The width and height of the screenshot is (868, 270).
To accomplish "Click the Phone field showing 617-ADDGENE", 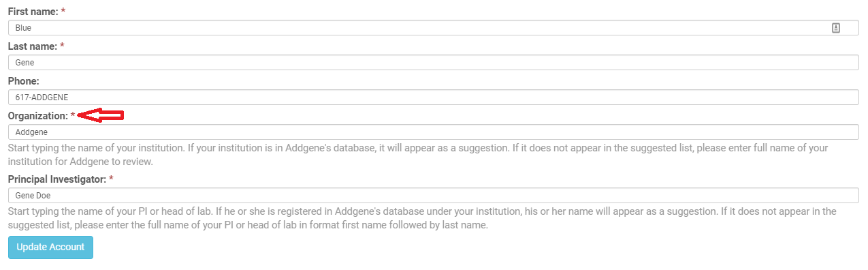I will coord(434,97).
